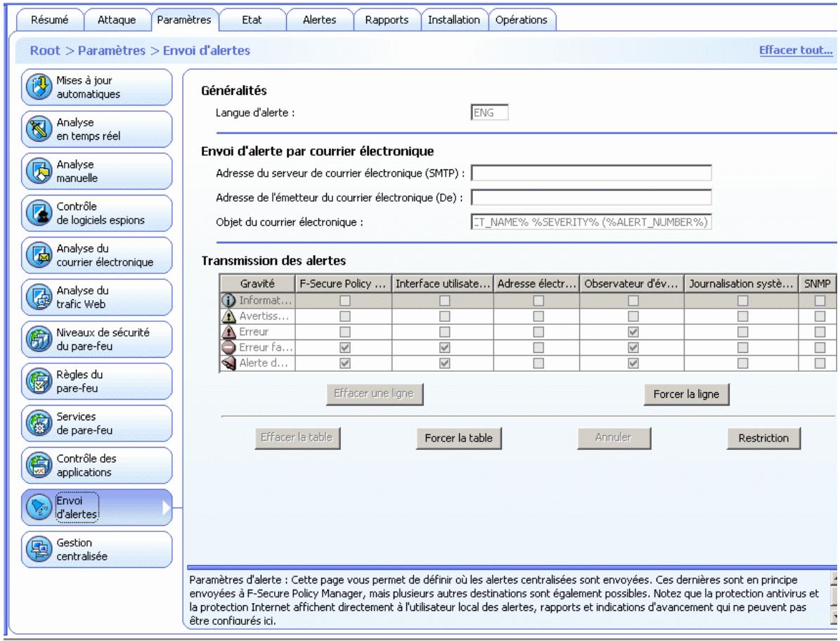The height and width of the screenshot is (641, 840).
Task: Click the Règles du pare-feu icon
Action: (x=39, y=381)
